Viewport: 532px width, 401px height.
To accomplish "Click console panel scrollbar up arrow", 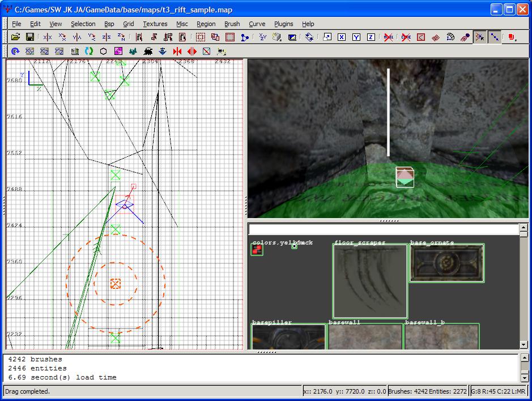I will (525, 358).
